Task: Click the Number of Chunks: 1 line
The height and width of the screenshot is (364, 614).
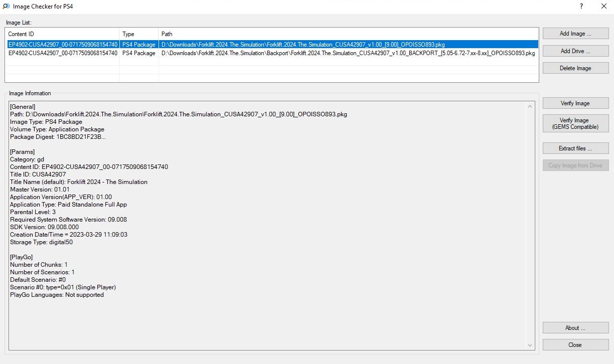Action: [x=39, y=265]
